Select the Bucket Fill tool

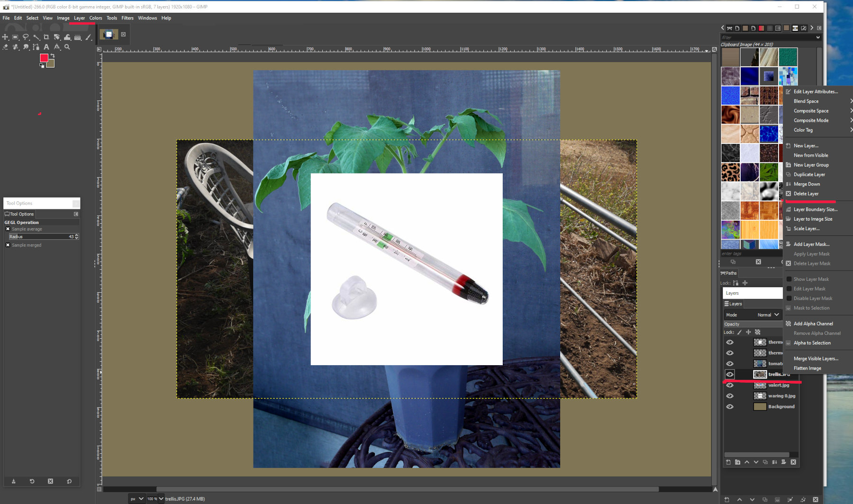78,37
